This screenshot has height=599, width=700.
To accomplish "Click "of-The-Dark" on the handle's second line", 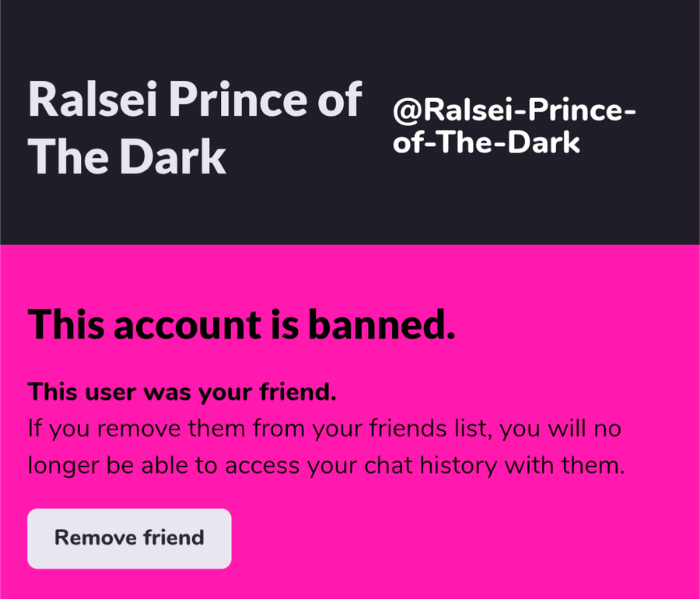I will click(x=486, y=143).
